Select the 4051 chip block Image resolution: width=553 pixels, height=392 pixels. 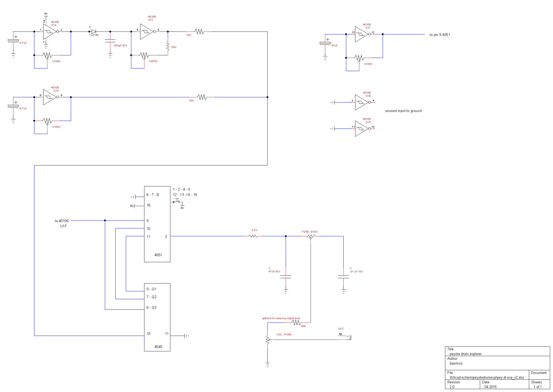pyautogui.click(x=157, y=224)
